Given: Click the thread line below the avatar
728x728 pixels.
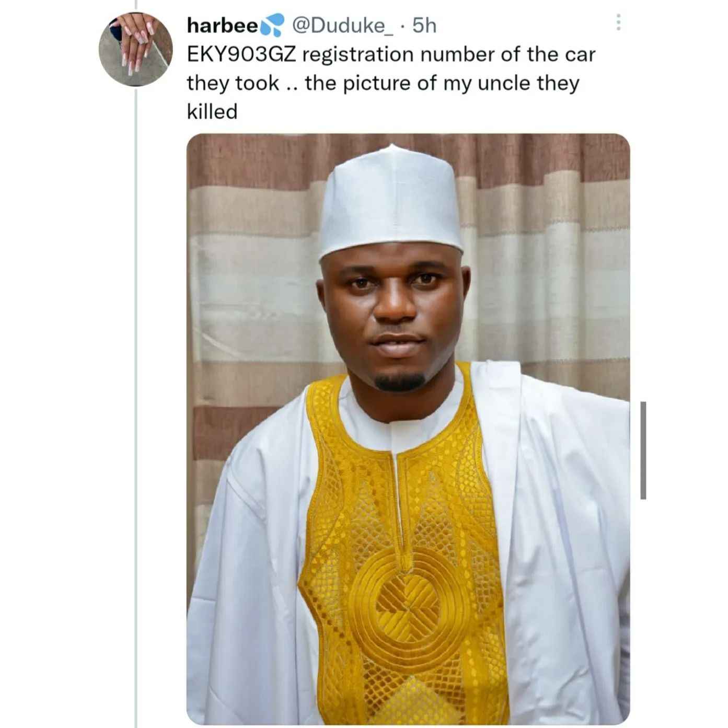Looking at the screenshot, I should (x=136, y=408).
